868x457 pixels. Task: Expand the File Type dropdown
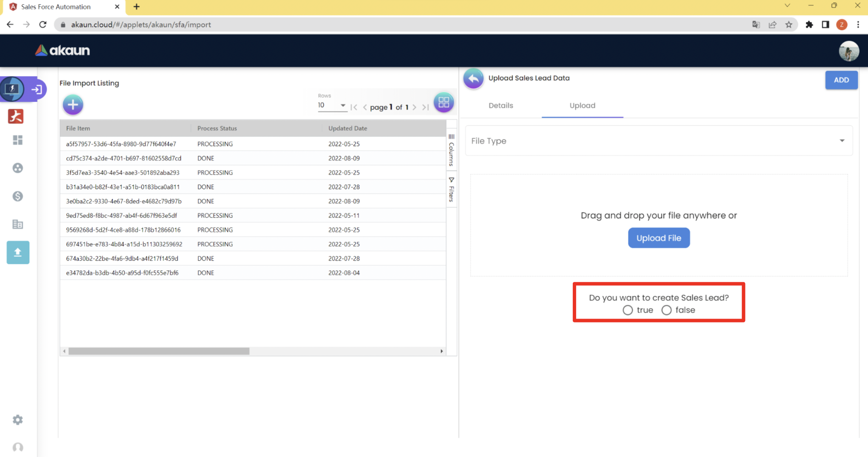pyautogui.click(x=659, y=141)
